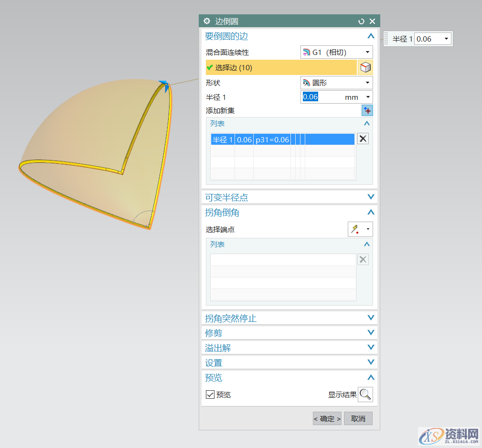Image resolution: width=482 pixels, height=448 pixels.
Task: Click the 确定 button
Action: [327, 419]
